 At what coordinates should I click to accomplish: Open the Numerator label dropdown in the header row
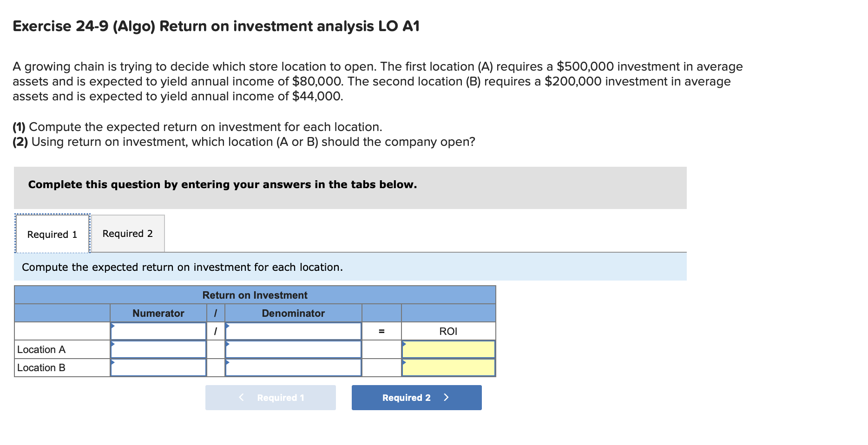pos(112,327)
